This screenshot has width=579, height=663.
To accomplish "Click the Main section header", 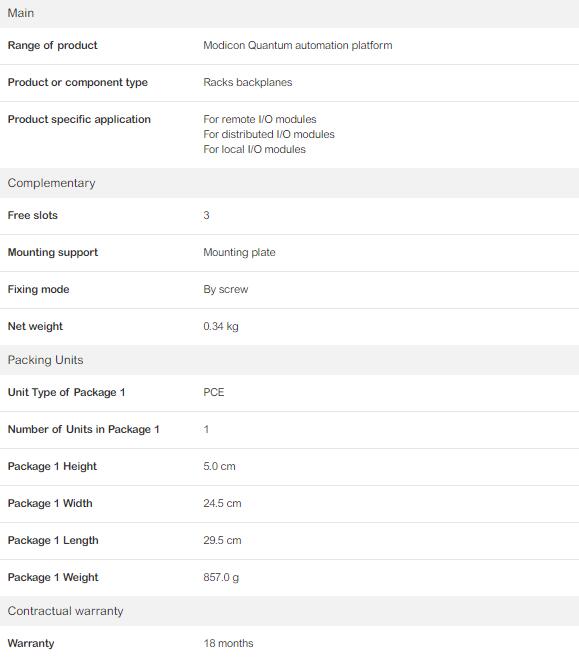I will (x=289, y=14).
